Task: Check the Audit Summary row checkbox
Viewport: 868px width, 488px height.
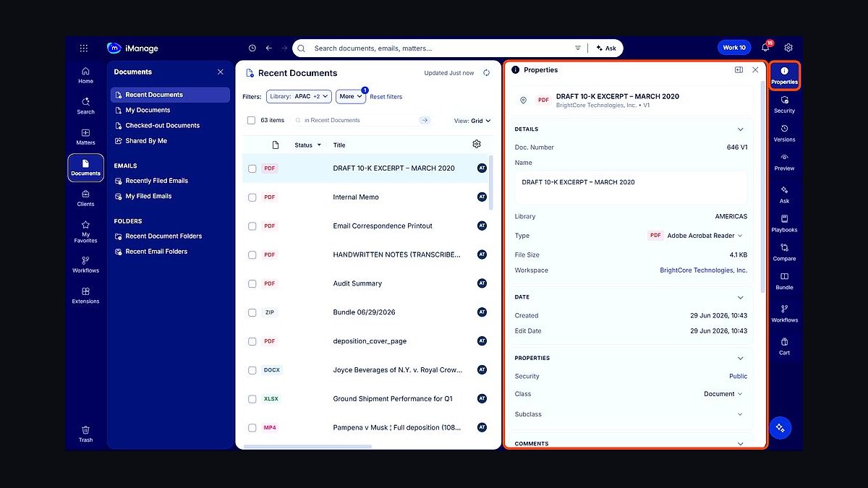Action: [252, 283]
